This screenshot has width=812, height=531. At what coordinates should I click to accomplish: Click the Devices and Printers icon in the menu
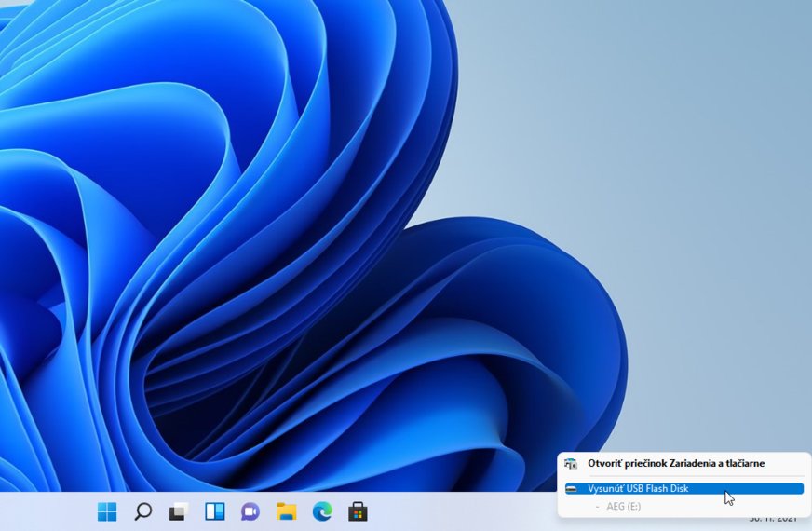point(571,463)
